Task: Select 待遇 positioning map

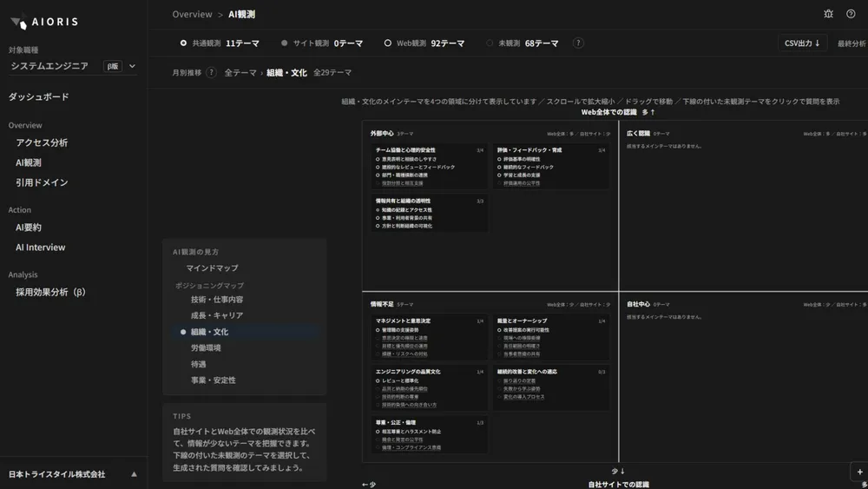Action: (198, 365)
